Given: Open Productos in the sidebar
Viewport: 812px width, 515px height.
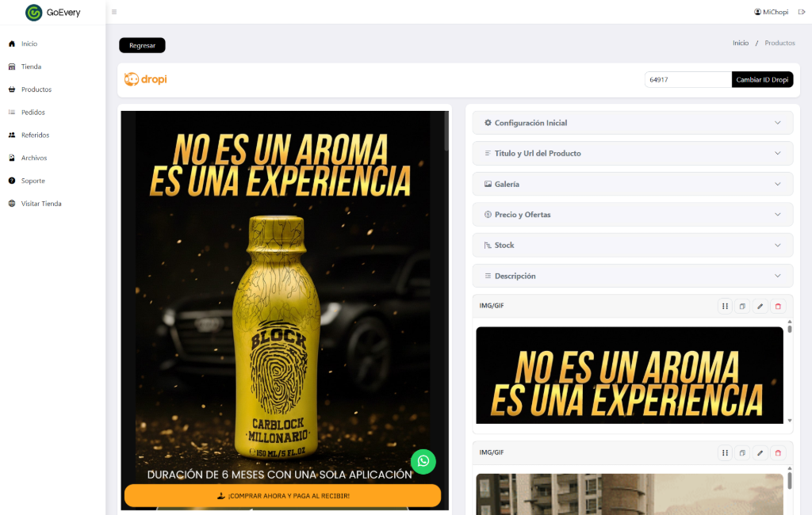Looking at the screenshot, I should point(36,90).
